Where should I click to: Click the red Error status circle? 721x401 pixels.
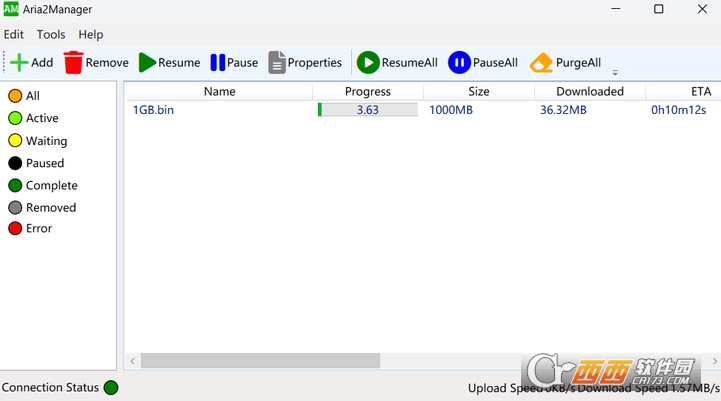[15, 229]
